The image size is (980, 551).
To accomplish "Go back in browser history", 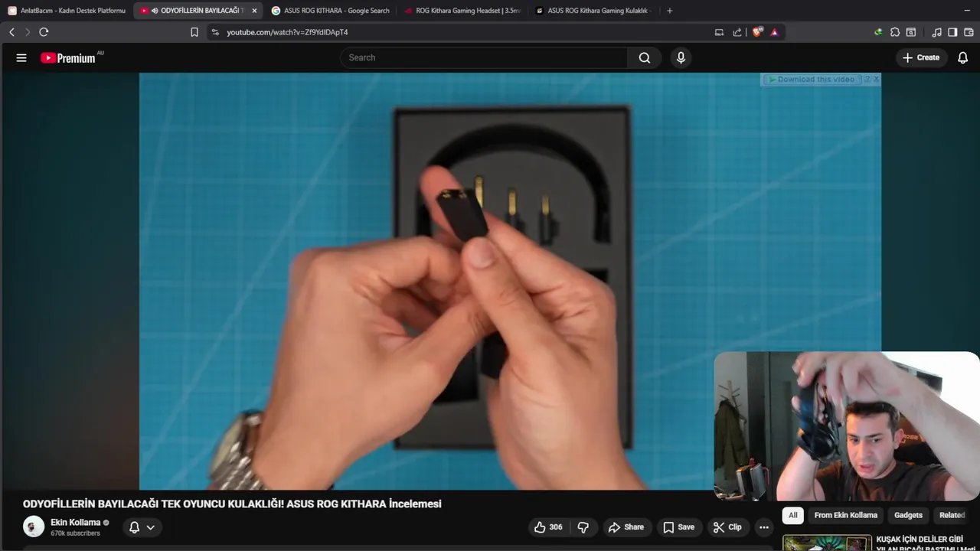I will 11,32.
